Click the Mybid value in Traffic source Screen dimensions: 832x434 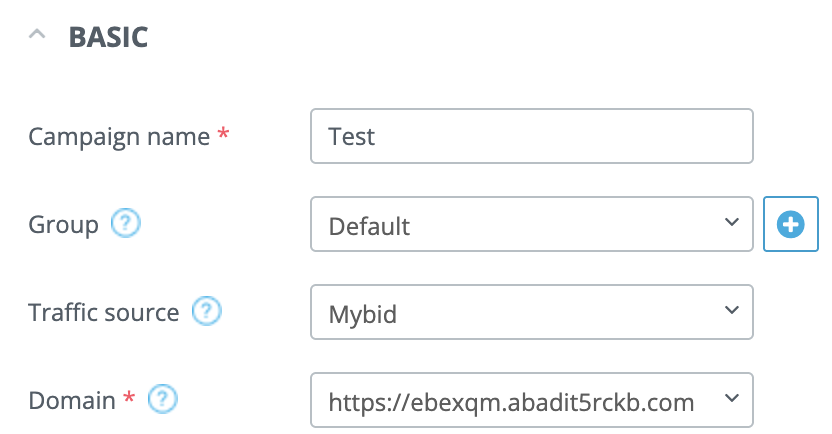[363, 314]
